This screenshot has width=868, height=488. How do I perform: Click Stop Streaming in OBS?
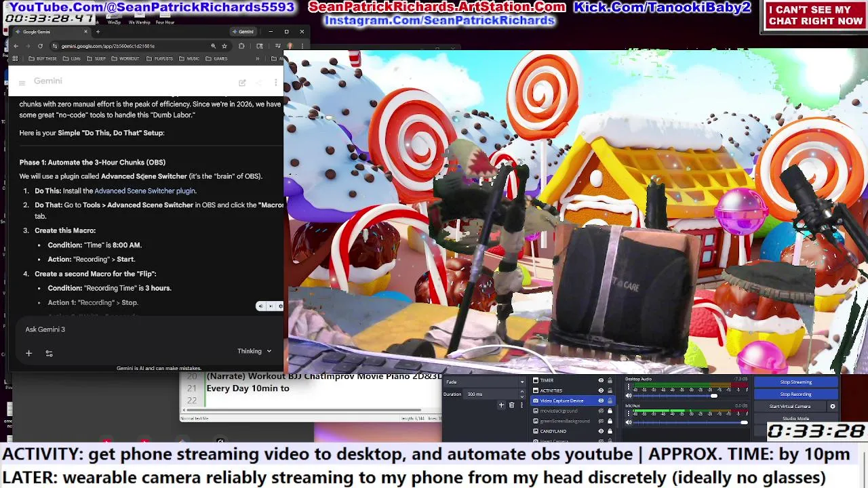coord(795,382)
